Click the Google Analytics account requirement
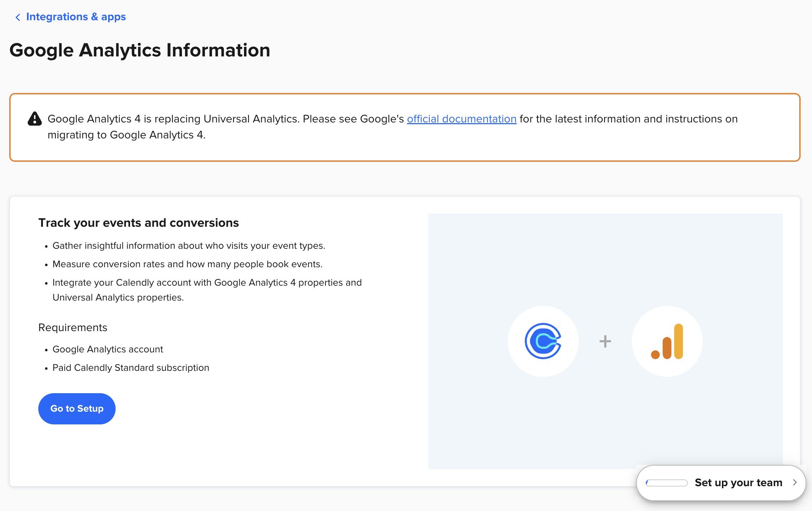Viewport: 812px width, 511px height. pos(108,349)
